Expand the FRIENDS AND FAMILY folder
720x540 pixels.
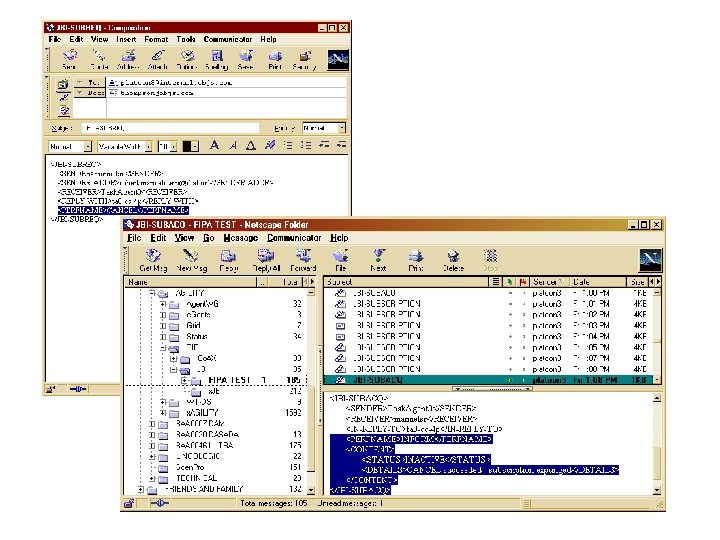point(141,489)
